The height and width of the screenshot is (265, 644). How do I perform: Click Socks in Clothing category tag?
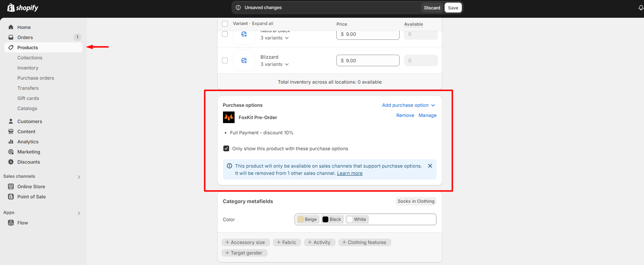tap(416, 201)
